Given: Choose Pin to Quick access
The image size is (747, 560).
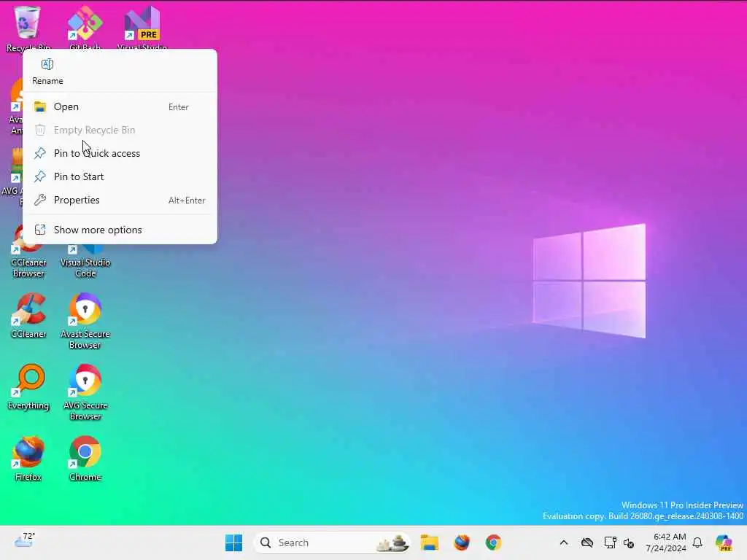Looking at the screenshot, I should point(120,153).
